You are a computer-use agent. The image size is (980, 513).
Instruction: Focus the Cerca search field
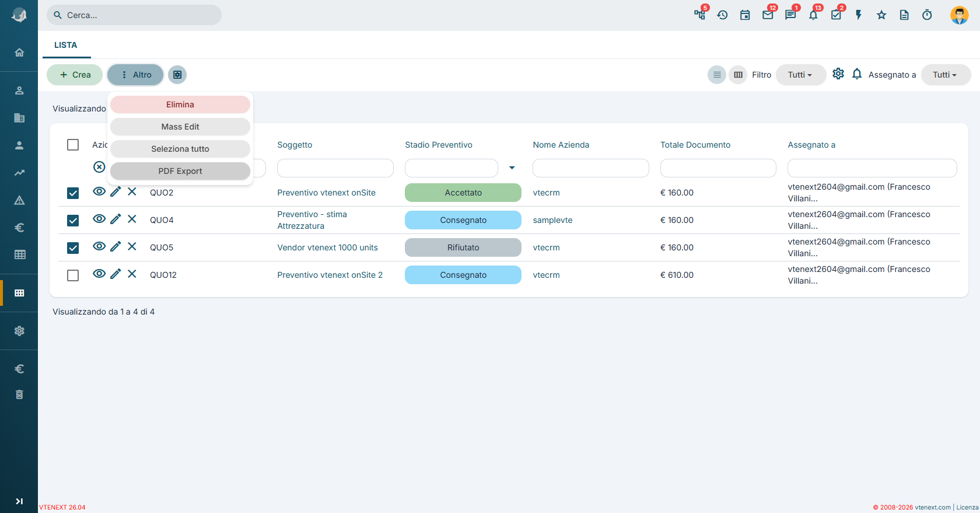134,15
